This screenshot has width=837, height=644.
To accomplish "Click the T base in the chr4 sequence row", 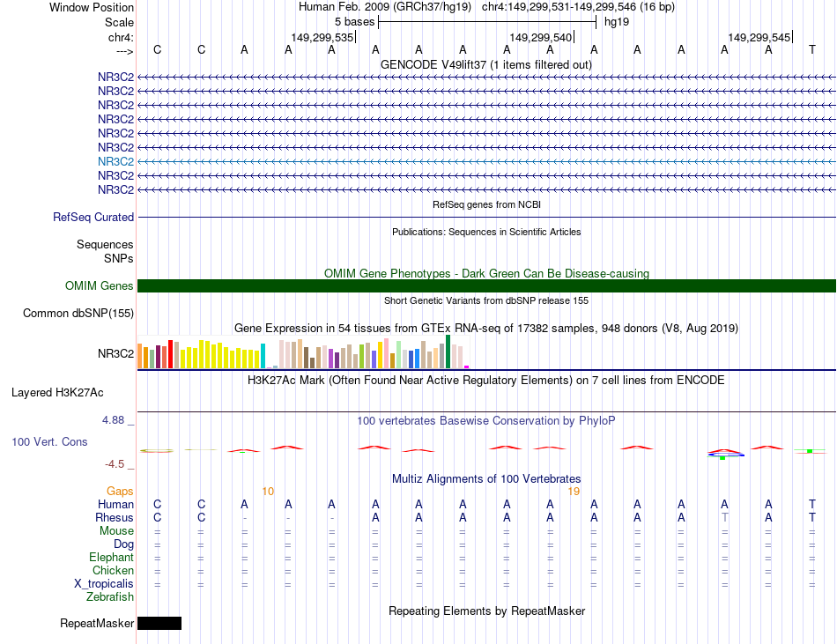I will [812, 49].
